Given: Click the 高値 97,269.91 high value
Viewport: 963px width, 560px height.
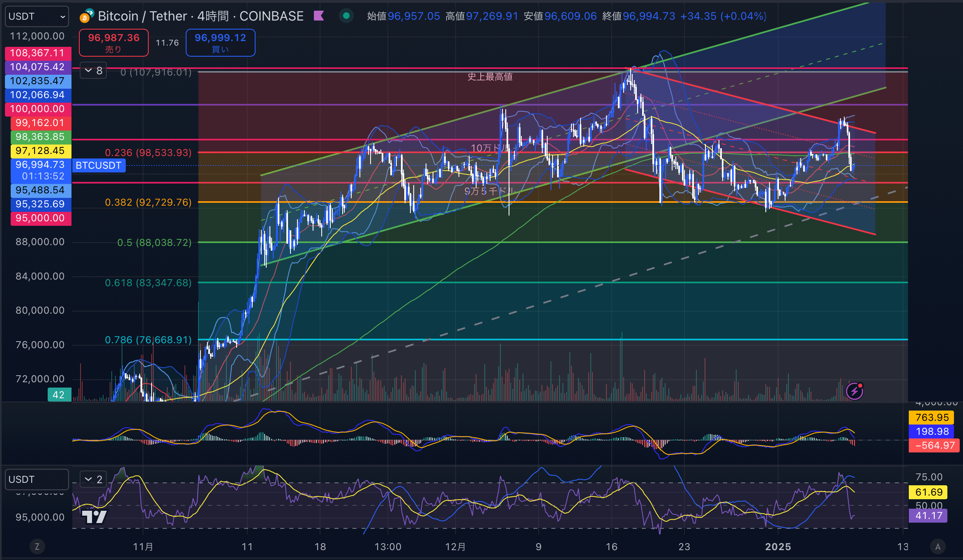Looking at the screenshot, I should pos(482,16).
